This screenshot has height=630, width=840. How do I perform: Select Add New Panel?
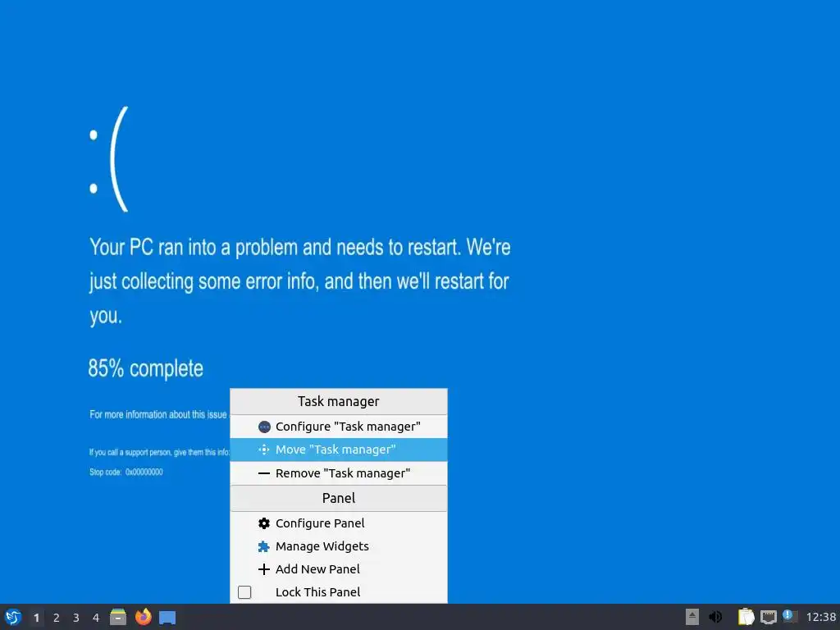339,569
